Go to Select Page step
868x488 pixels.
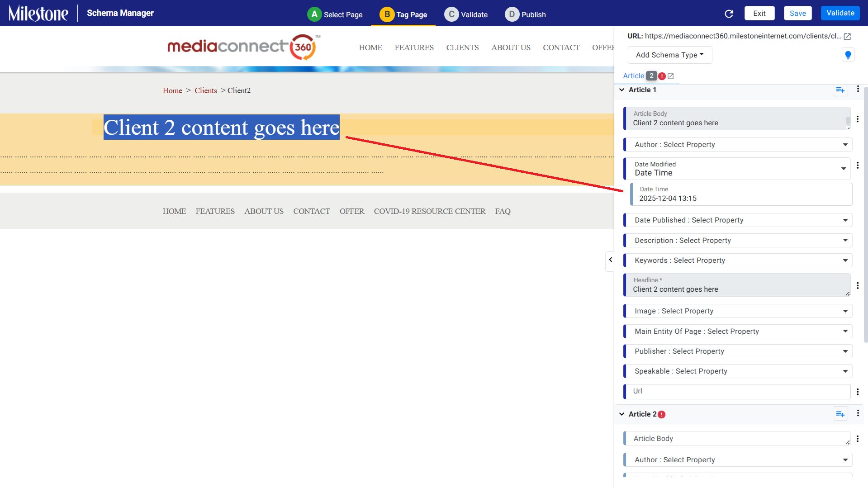335,14
